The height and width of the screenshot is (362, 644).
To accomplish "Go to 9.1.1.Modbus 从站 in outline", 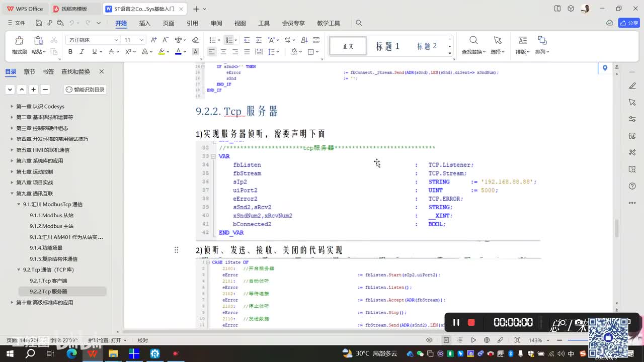I will point(51,215).
